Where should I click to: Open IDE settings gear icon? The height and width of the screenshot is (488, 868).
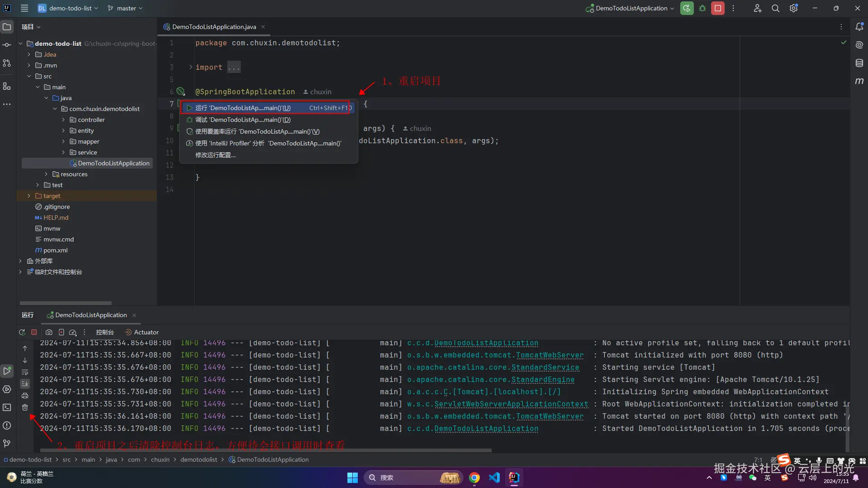pyautogui.click(x=794, y=8)
